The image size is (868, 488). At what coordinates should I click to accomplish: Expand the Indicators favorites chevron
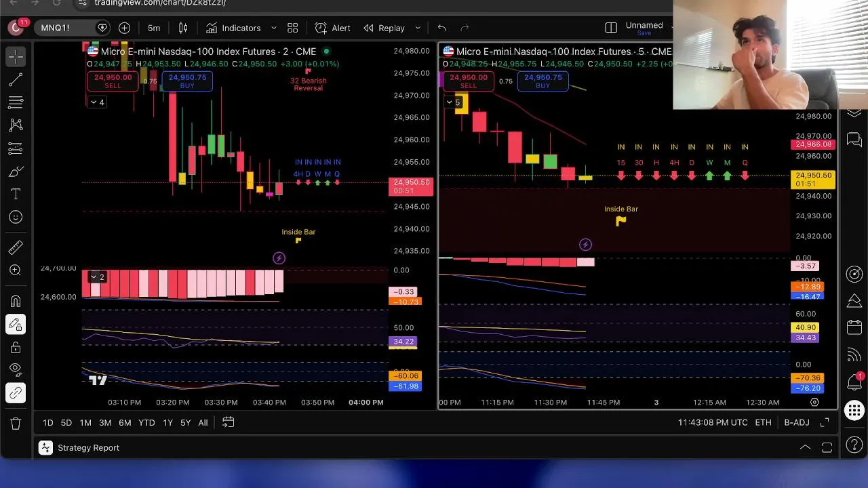[274, 28]
